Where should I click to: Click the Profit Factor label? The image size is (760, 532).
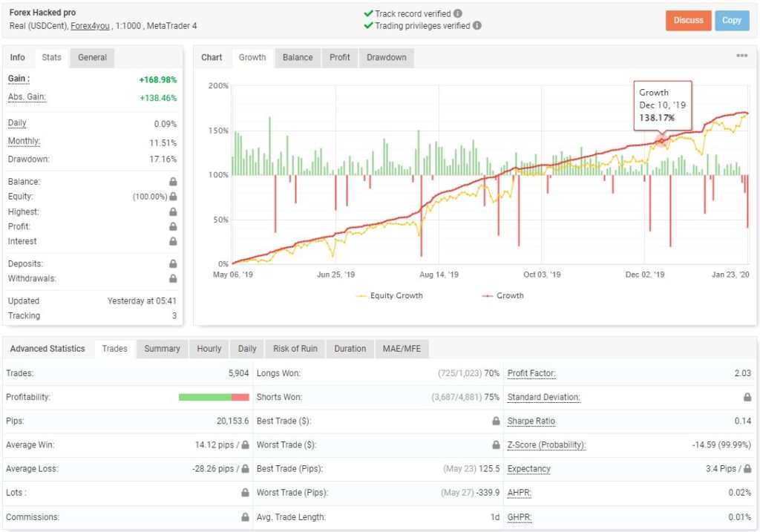531,373
